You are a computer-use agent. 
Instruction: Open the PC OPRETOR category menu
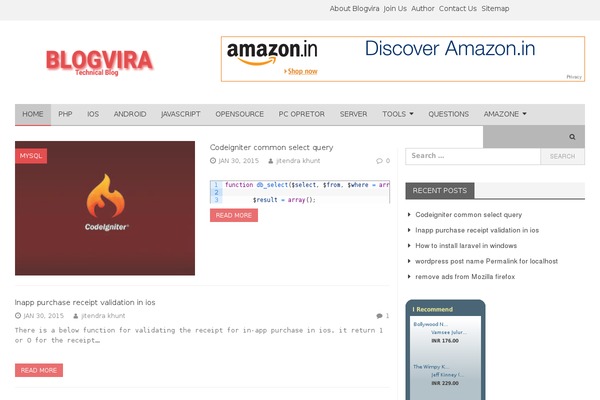tap(302, 114)
